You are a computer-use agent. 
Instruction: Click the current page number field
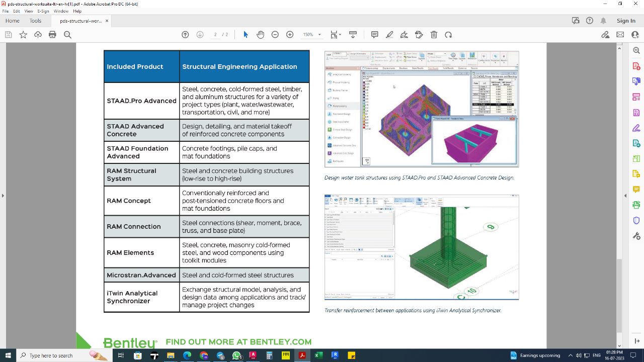215,35
